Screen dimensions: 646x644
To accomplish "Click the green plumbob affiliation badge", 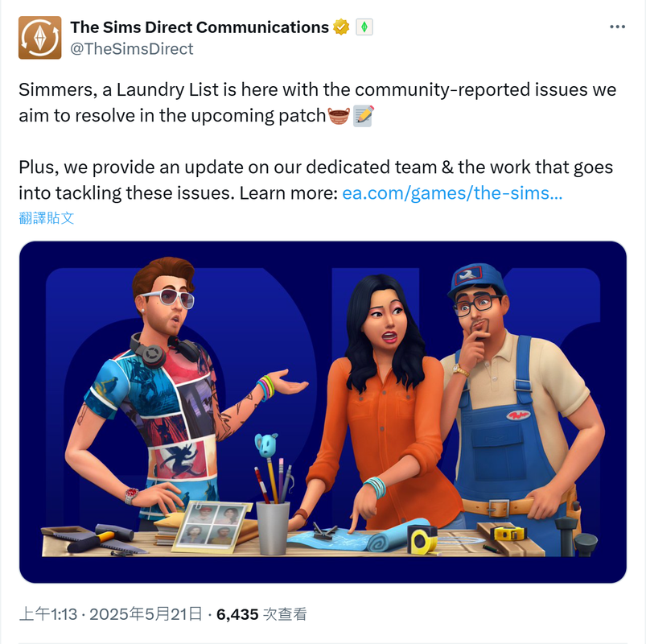I will (364, 27).
